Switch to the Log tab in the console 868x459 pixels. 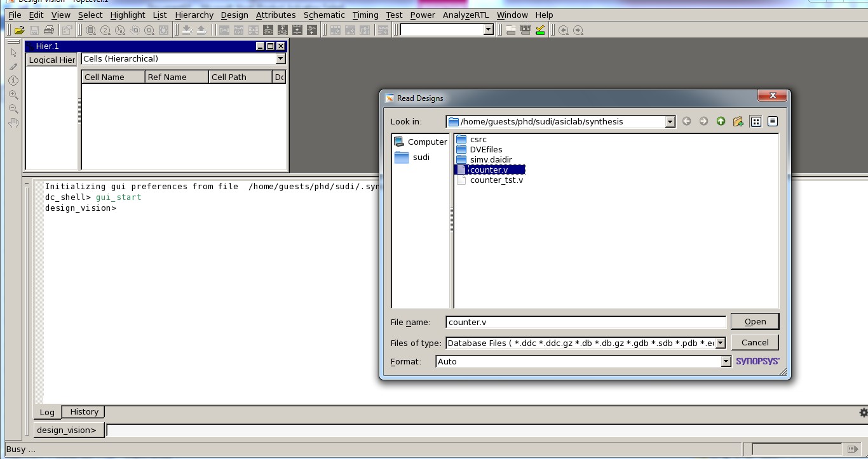[x=47, y=412]
